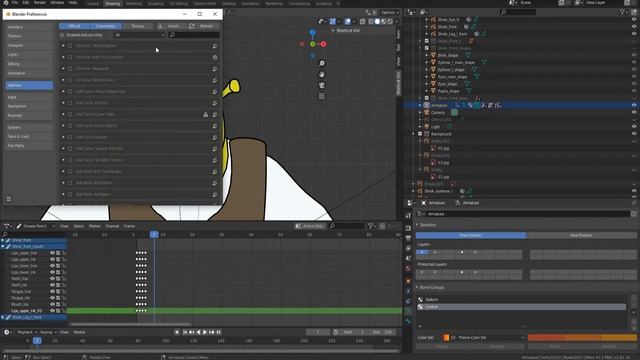Viewport: 640px width, 360px height.
Task: Click the red X axis gizmo ball
Action: coord(323,44)
